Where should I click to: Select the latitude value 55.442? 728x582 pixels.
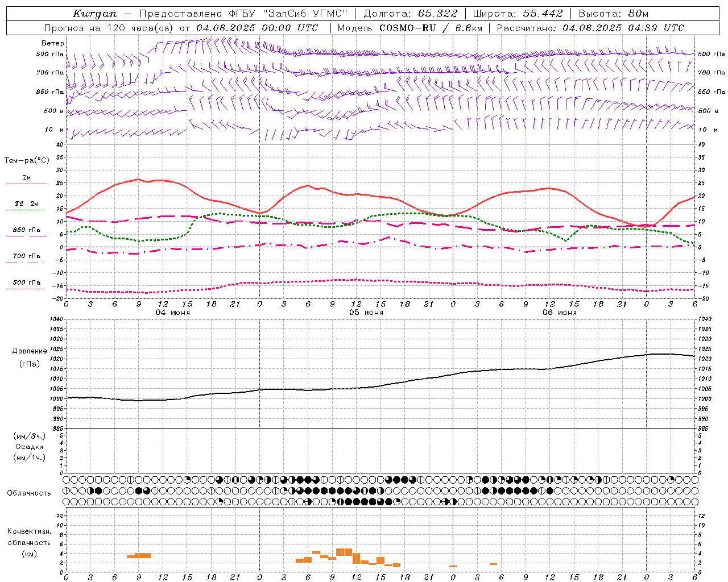tap(543, 14)
